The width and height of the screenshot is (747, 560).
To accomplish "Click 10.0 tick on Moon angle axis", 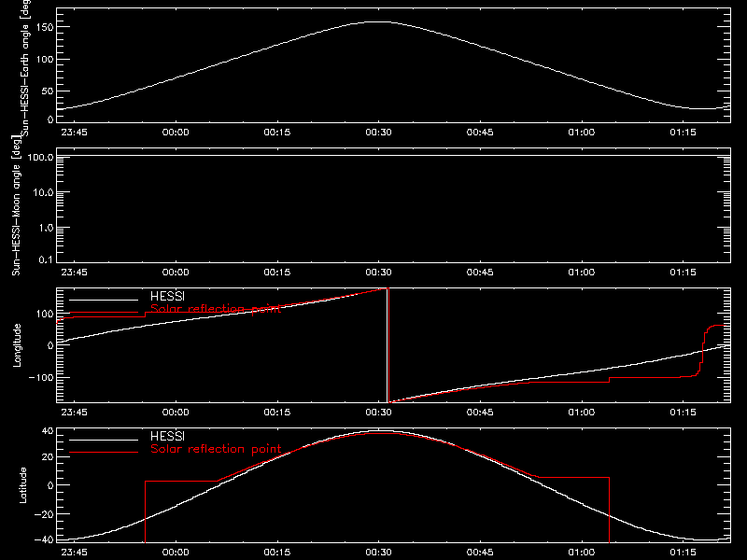I will pyautogui.click(x=43, y=192).
